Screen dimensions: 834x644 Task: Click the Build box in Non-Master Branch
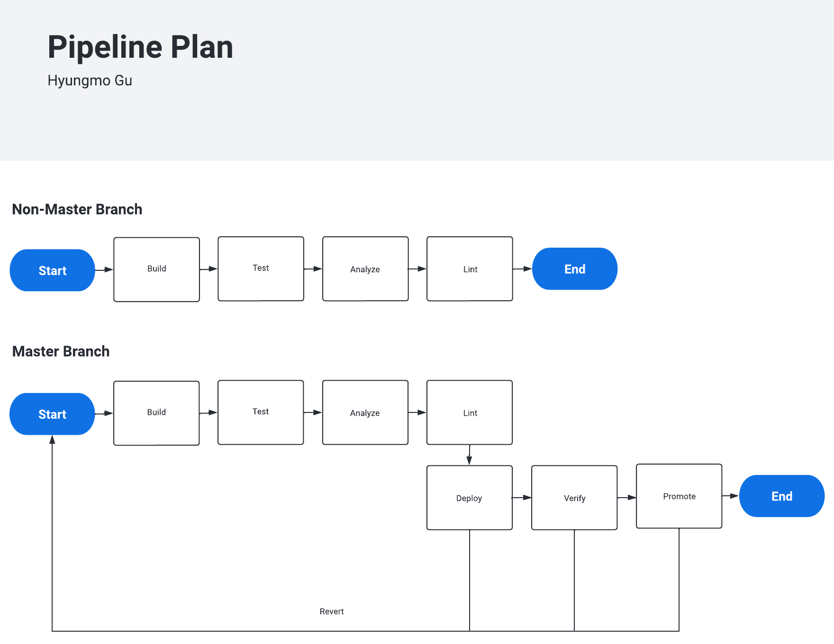pyautogui.click(x=156, y=269)
